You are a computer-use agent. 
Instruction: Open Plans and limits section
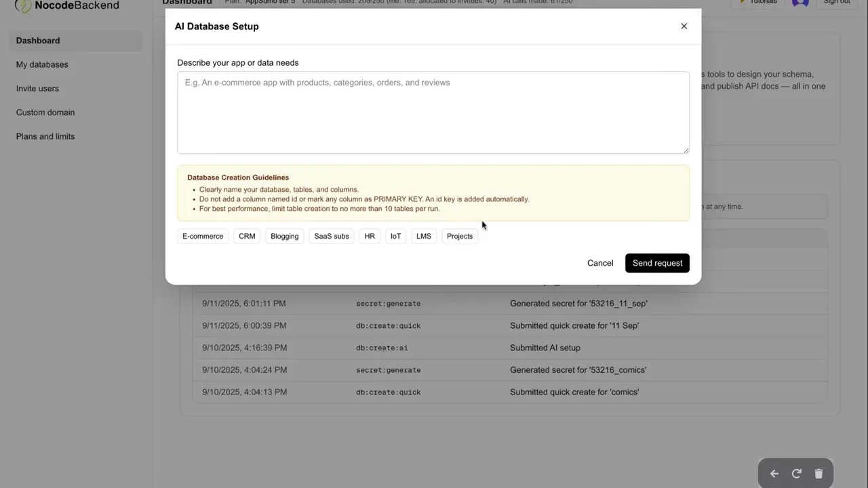45,136
